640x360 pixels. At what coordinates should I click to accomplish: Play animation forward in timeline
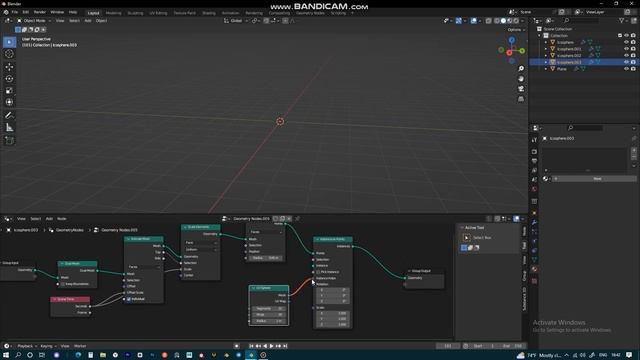click(x=272, y=346)
